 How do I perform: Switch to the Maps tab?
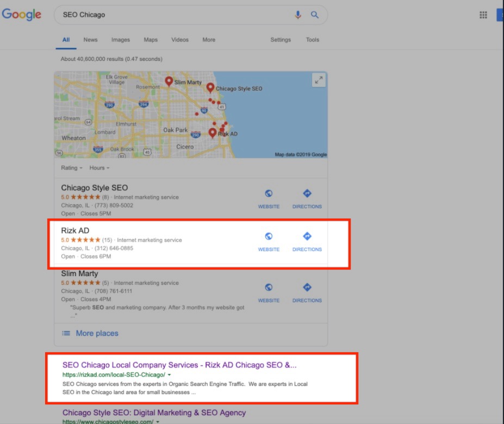151,40
